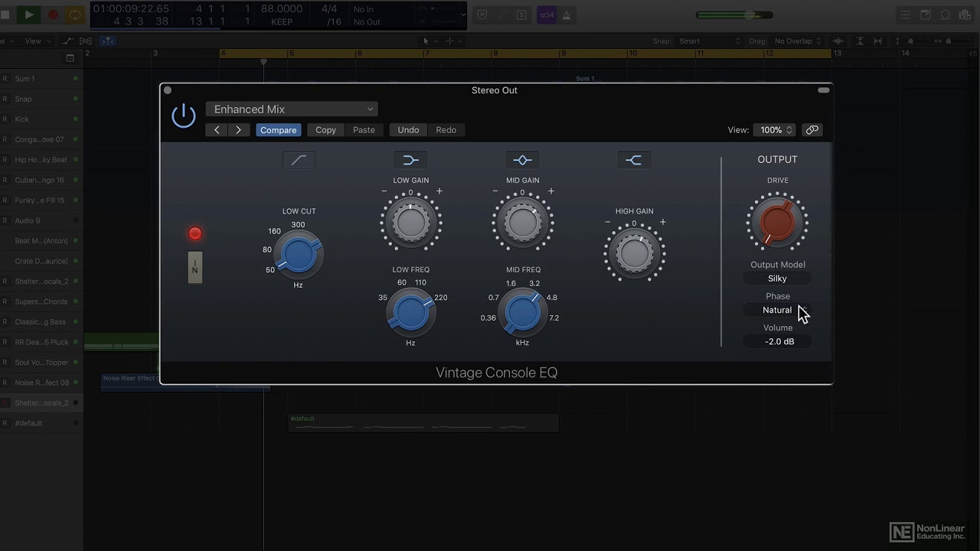Adjust the horizontal zoom slider
Viewport: 980px width, 551px height.
coord(949,41)
